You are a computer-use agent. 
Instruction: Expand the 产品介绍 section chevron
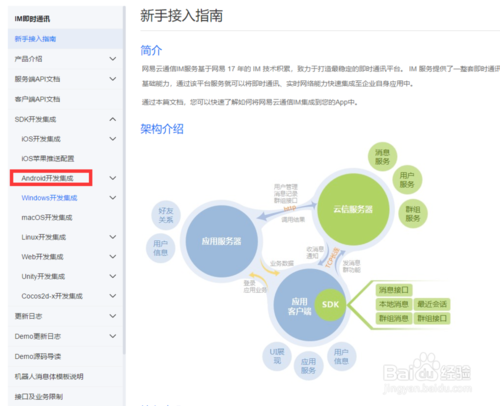(113, 59)
